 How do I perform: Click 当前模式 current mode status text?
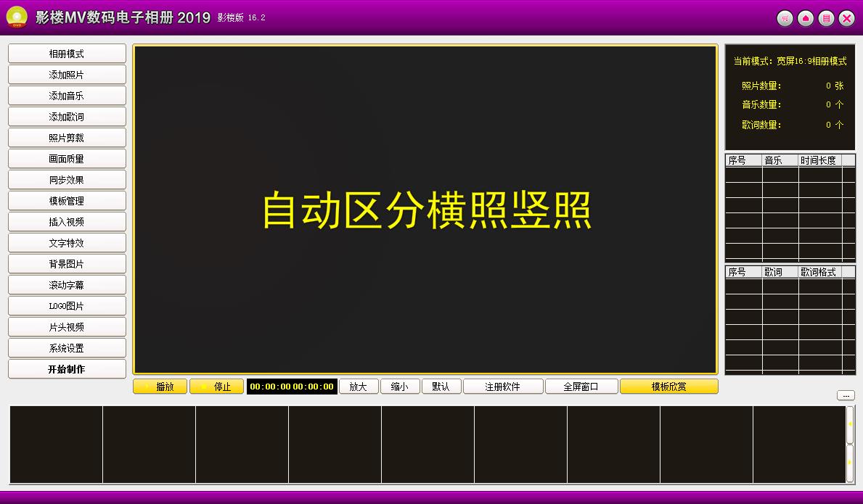pyautogui.click(x=790, y=61)
